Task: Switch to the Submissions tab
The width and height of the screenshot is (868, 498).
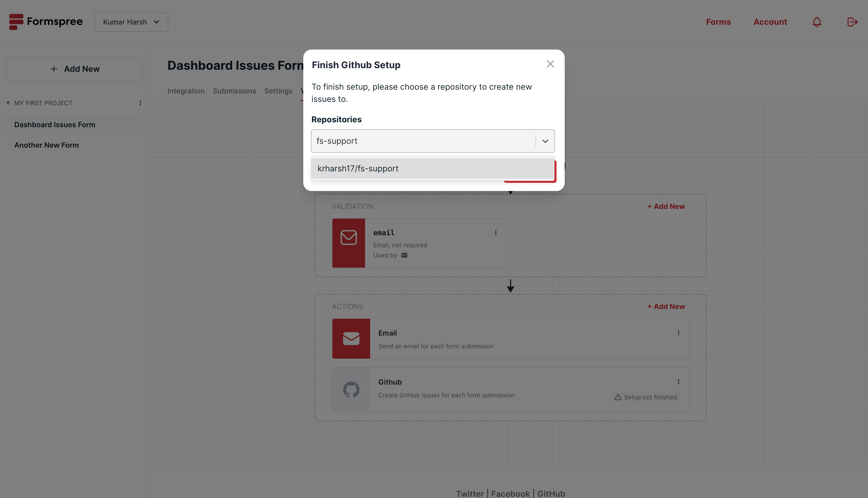Action: pos(234,91)
